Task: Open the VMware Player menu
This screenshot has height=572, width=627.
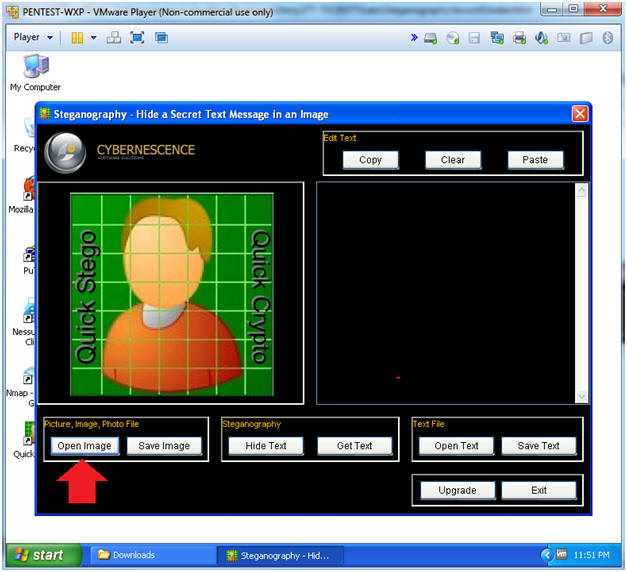Action: coord(33,37)
